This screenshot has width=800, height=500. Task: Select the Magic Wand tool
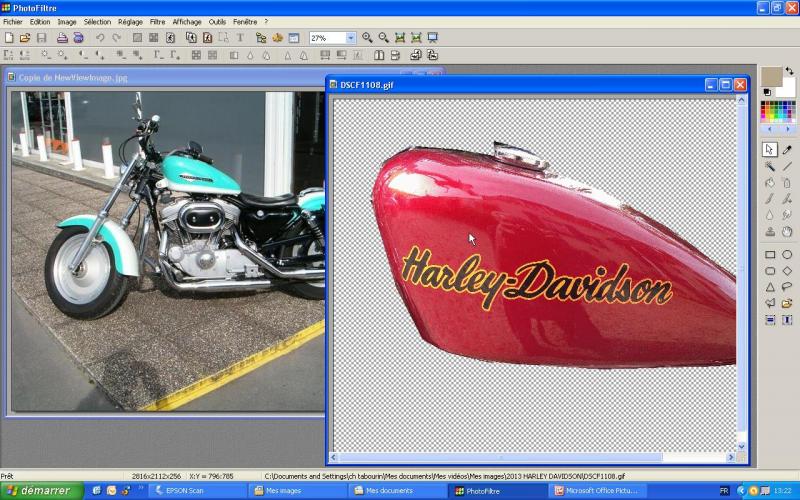coord(770,166)
